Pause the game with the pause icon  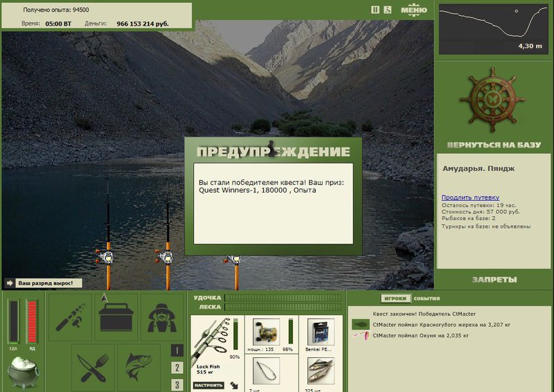(x=375, y=10)
